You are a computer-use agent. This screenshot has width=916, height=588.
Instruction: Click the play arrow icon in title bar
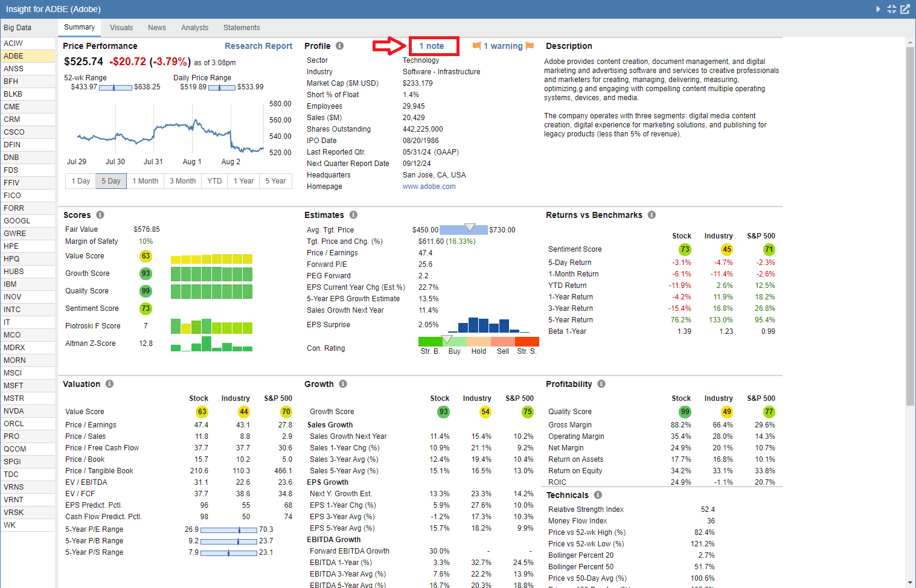click(879, 9)
